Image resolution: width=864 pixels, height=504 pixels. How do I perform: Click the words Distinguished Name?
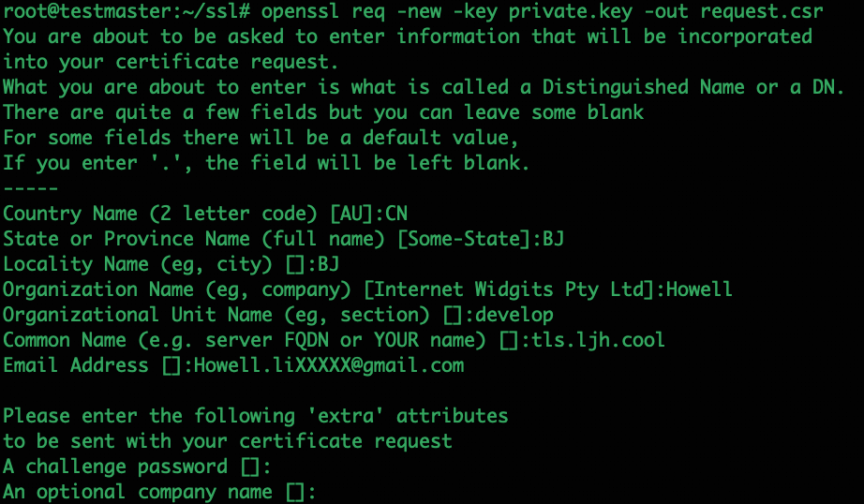[x=644, y=87]
